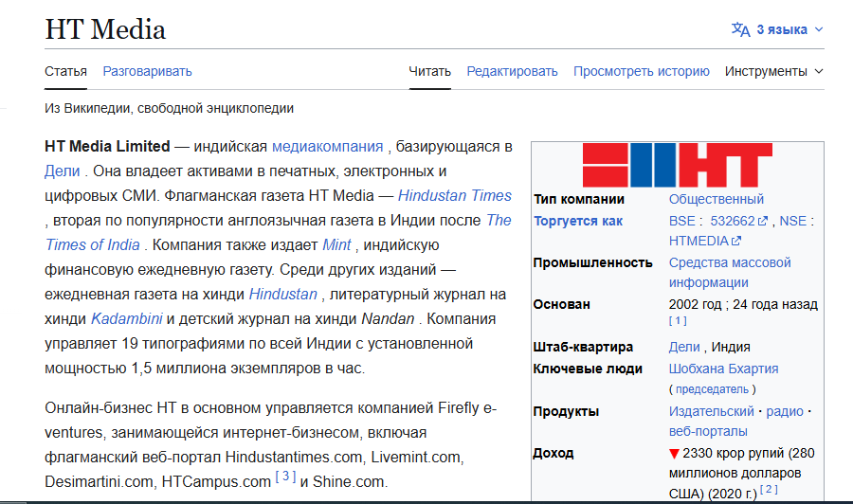The image size is (853, 504).
Task: Follow the 'медиакомпания' link
Action: 328,146
